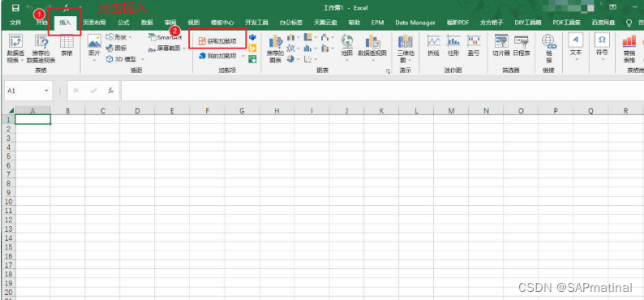The width and height of the screenshot is (644, 300).
Task: Click the Insert Function fx button
Action: tap(111, 91)
